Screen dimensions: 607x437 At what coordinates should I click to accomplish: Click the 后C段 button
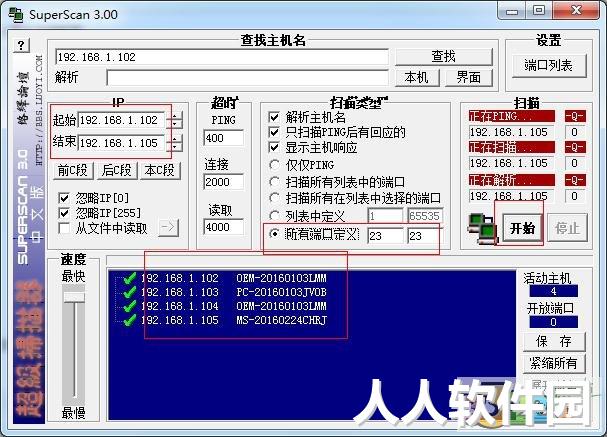[117, 171]
